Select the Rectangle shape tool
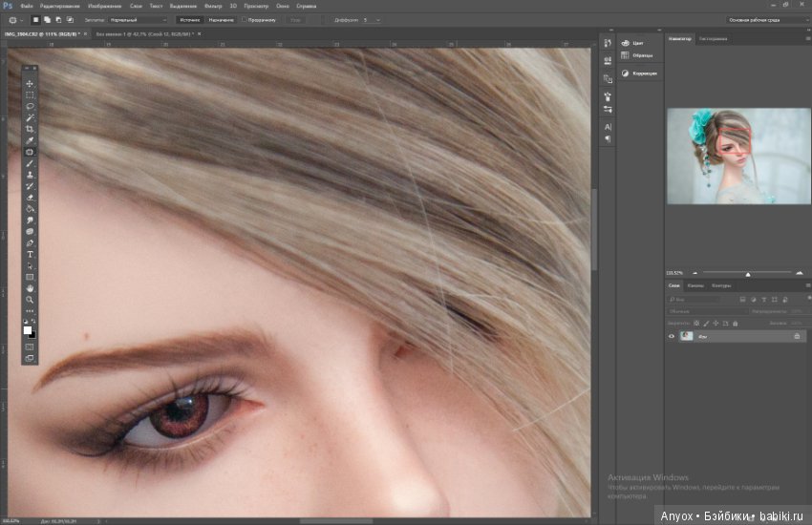Image resolution: width=812 pixels, height=525 pixels. pos(30,277)
